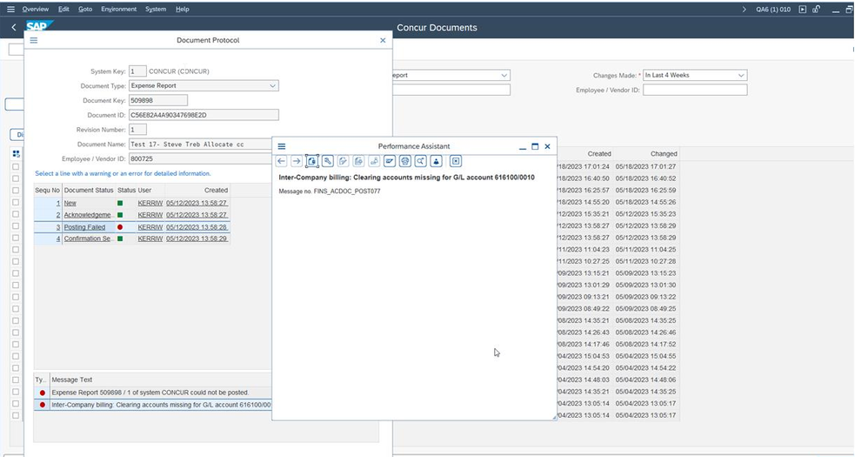The image size is (868, 457).
Task: Show Technical Information wrench icon
Action: pyautogui.click(x=328, y=161)
